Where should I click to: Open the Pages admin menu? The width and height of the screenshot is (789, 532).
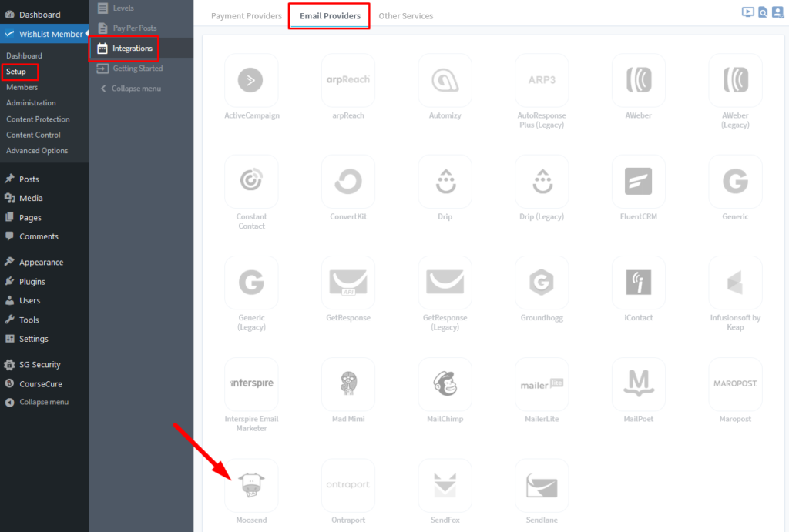[44, 217]
